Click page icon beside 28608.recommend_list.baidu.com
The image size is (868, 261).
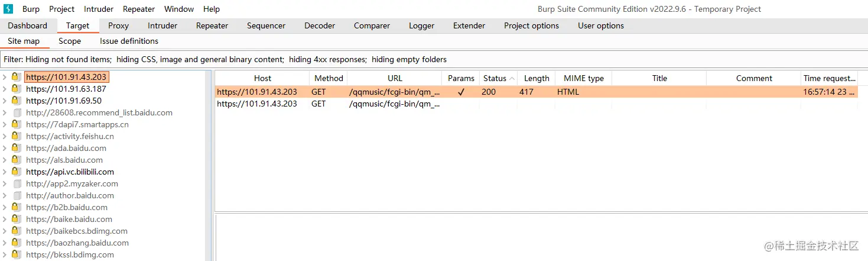click(17, 112)
